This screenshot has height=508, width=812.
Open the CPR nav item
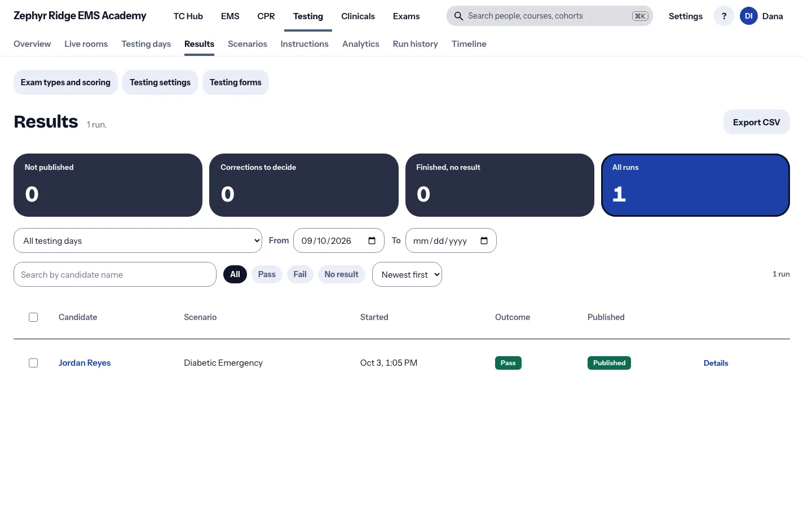tap(266, 16)
